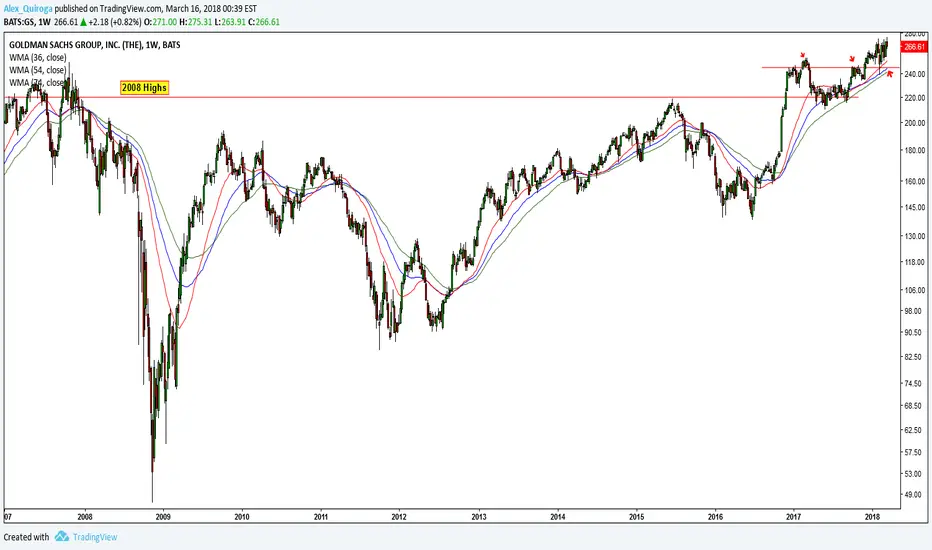Click the 'published on TradingView.com' date text
The width and height of the screenshot is (932, 550).
(156, 9)
